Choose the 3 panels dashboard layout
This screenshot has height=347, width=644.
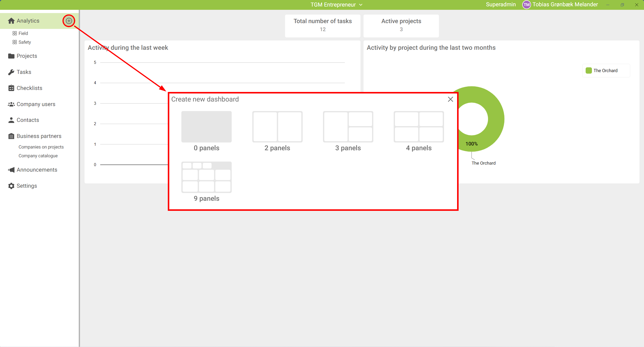(x=348, y=127)
